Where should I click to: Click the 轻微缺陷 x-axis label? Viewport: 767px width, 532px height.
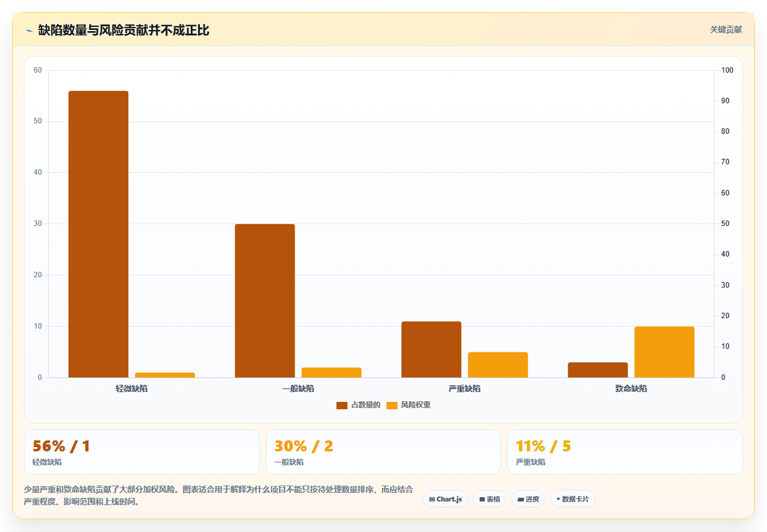tap(131, 388)
